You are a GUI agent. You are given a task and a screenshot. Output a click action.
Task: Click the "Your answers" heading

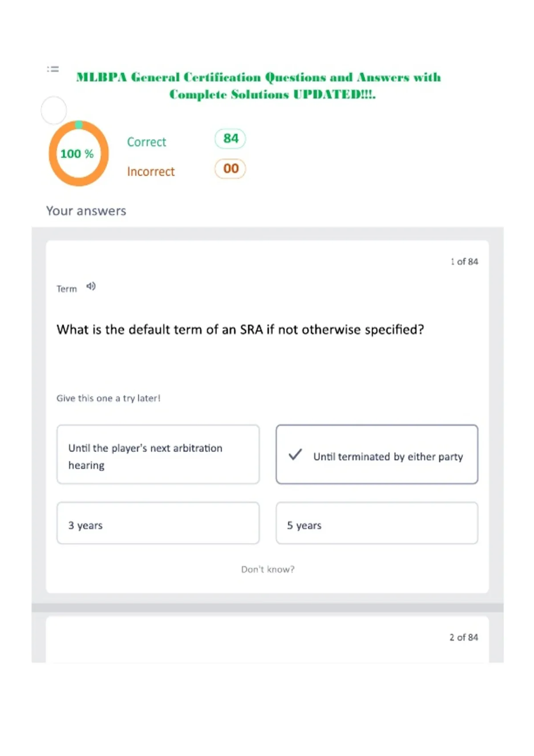[86, 211]
